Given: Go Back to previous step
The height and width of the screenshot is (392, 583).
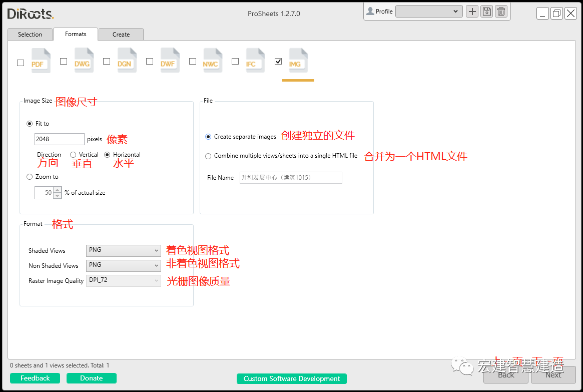Looking at the screenshot, I should [506, 375].
